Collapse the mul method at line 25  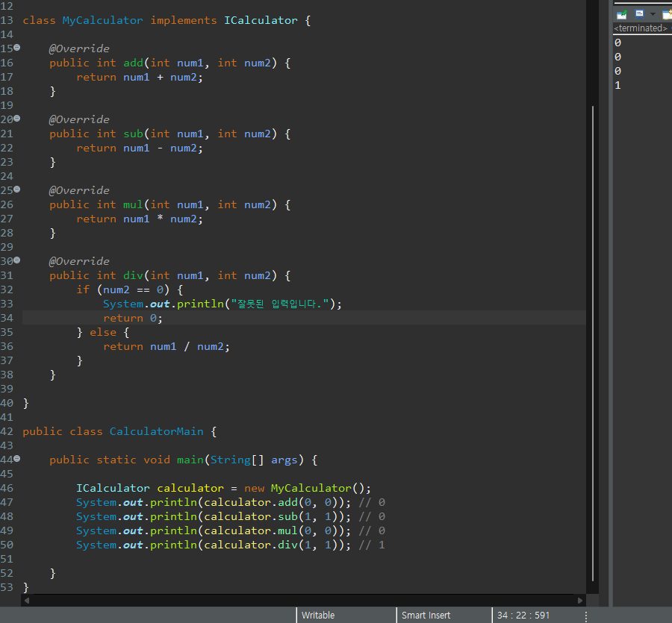click(x=16, y=190)
